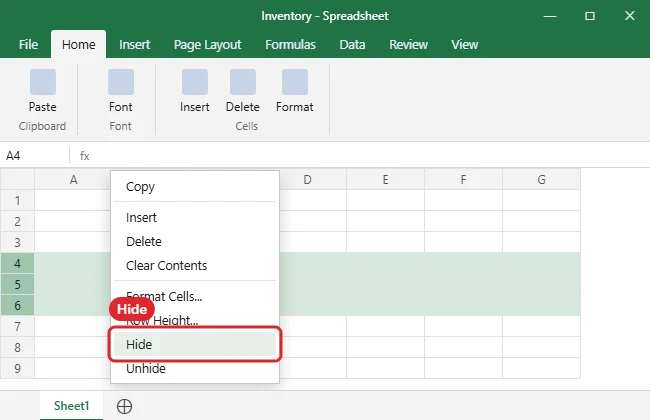This screenshot has width=650, height=420.
Task: Select row 1 header
Action: (17, 201)
